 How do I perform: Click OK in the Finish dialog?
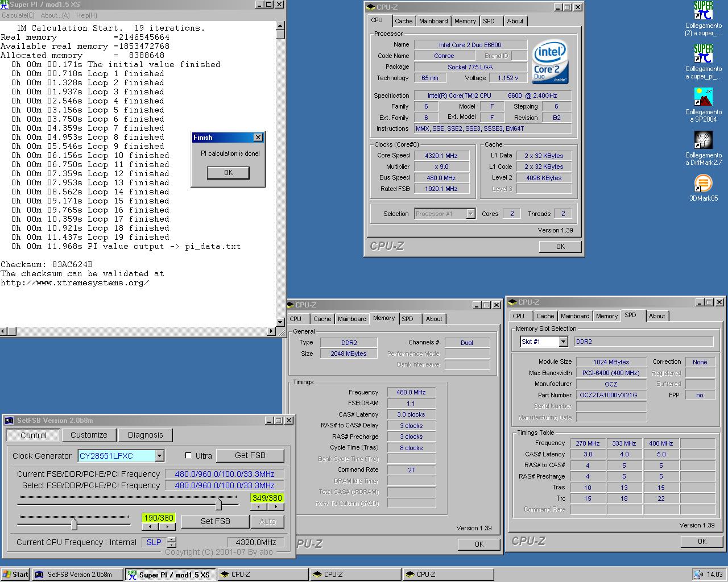[228, 173]
